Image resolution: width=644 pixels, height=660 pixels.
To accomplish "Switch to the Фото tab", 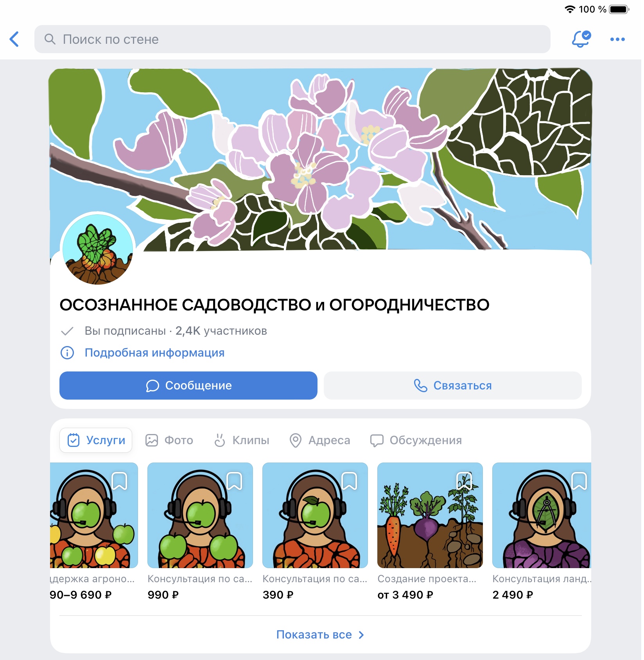I will pyautogui.click(x=169, y=440).
